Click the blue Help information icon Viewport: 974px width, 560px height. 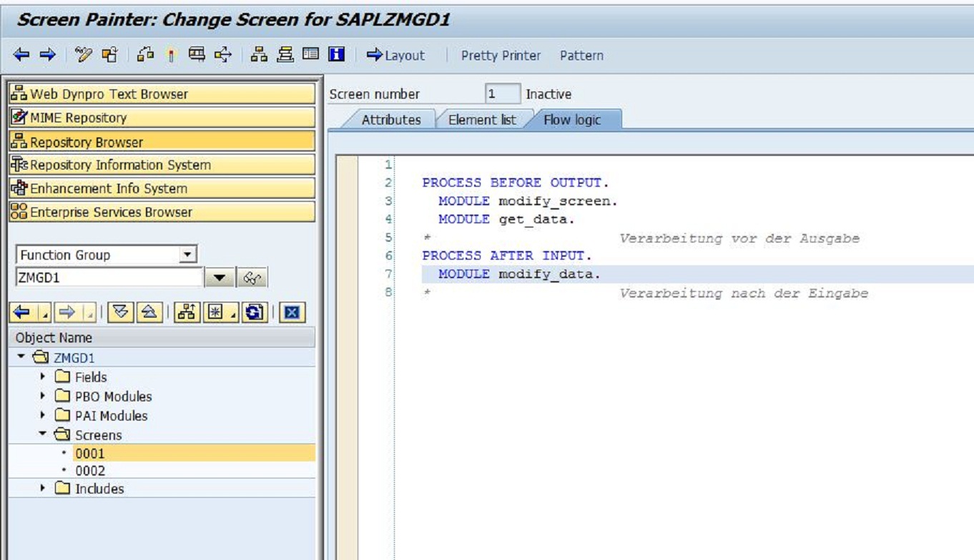[336, 54]
